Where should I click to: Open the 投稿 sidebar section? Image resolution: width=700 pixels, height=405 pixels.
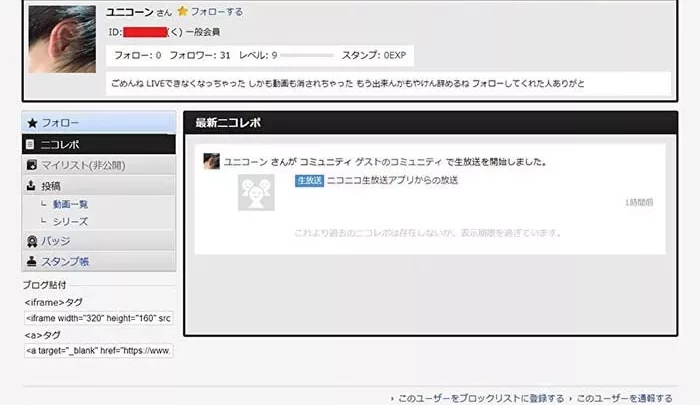99,186
